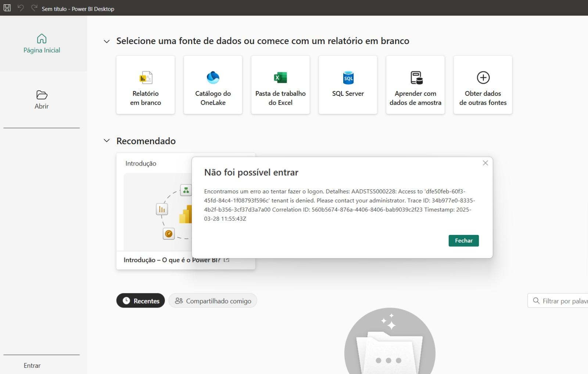This screenshot has height=374, width=588.
Task: Open a file using the Abrir icon
Action: (42, 99)
